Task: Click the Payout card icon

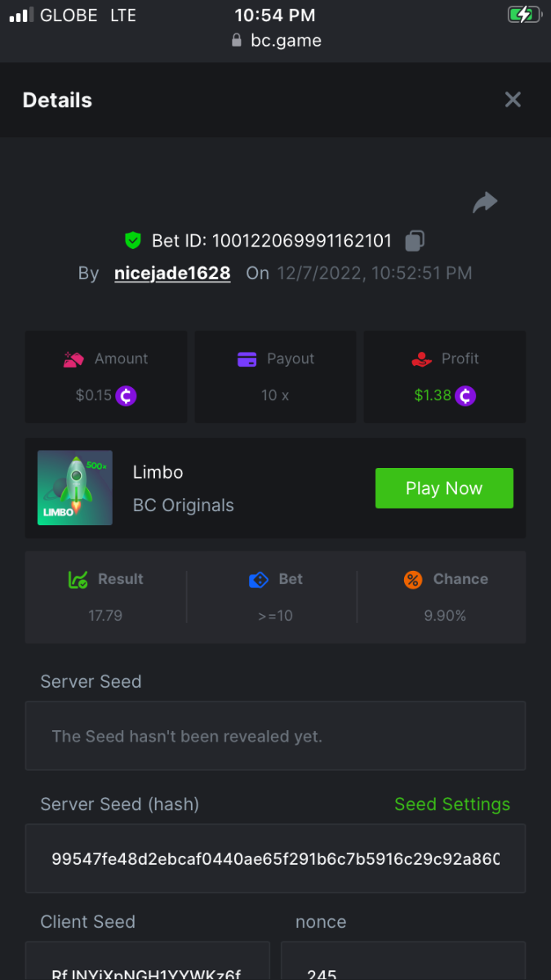Action: pos(247,359)
